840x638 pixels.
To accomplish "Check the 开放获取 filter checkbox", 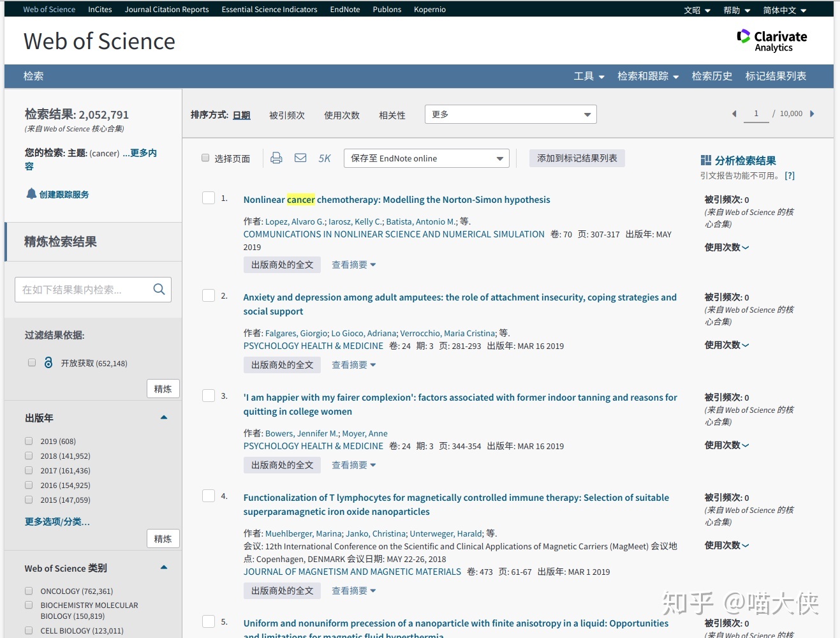I will point(32,362).
